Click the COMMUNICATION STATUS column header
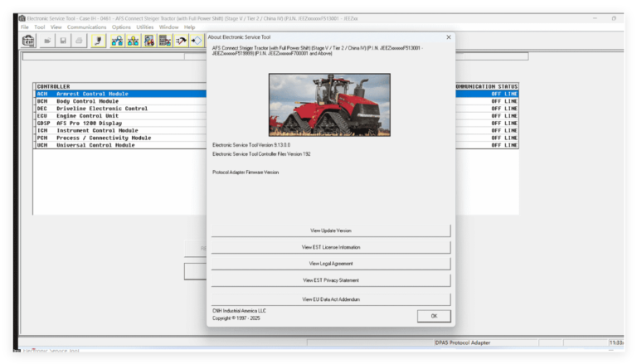This screenshot has width=637, height=364. tap(487, 86)
